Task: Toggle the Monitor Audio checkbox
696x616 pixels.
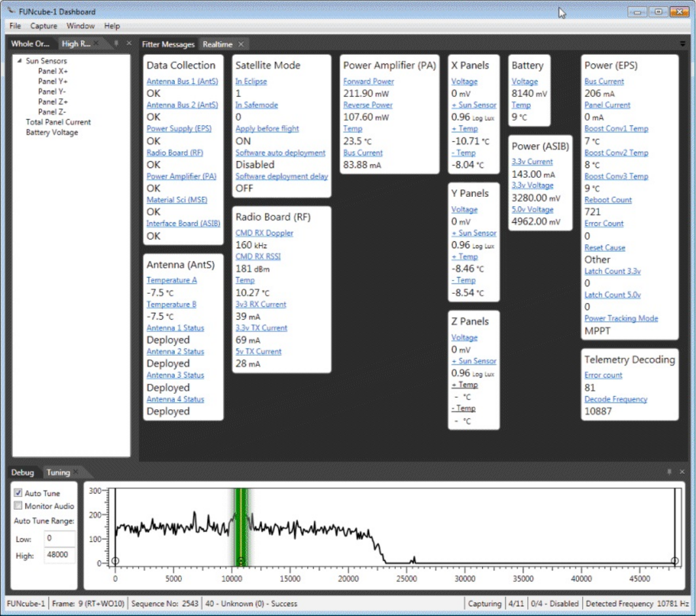Action: [x=18, y=506]
